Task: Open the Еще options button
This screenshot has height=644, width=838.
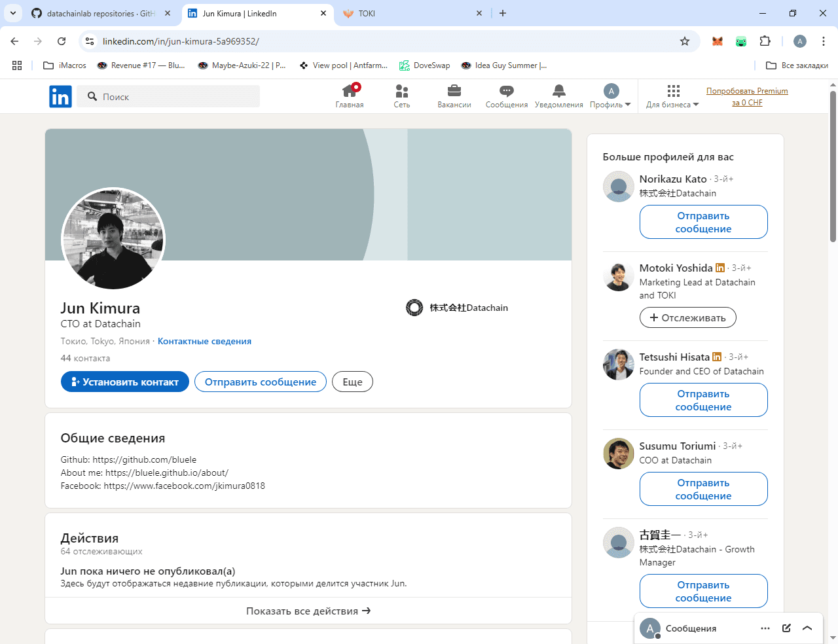Action: click(x=352, y=382)
